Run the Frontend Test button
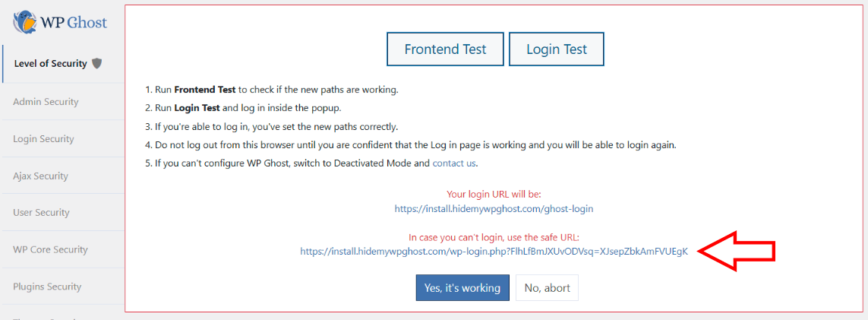This screenshot has width=868, height=320. click(x=445, y=49)
